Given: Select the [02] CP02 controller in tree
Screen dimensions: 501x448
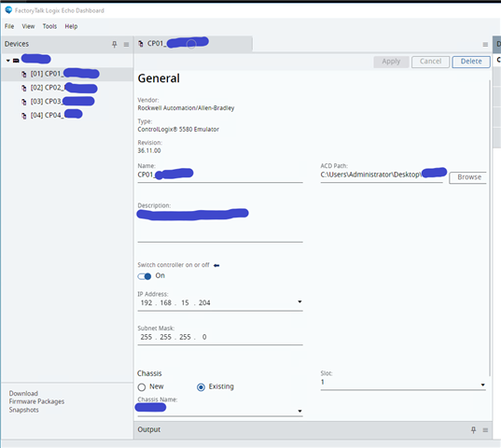Looking at the screenshot, I should (67, 88).
